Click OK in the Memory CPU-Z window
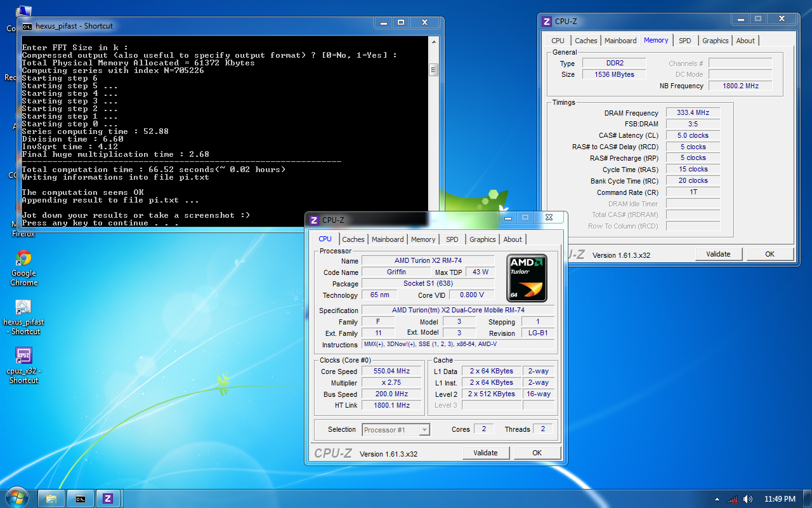The height and width of the screenshot is (508, 812). coord(769,254)
